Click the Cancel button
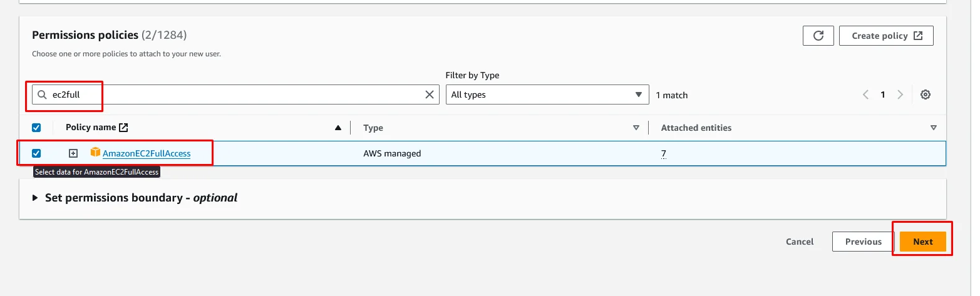Screen dimensions: 980x296 800,242
